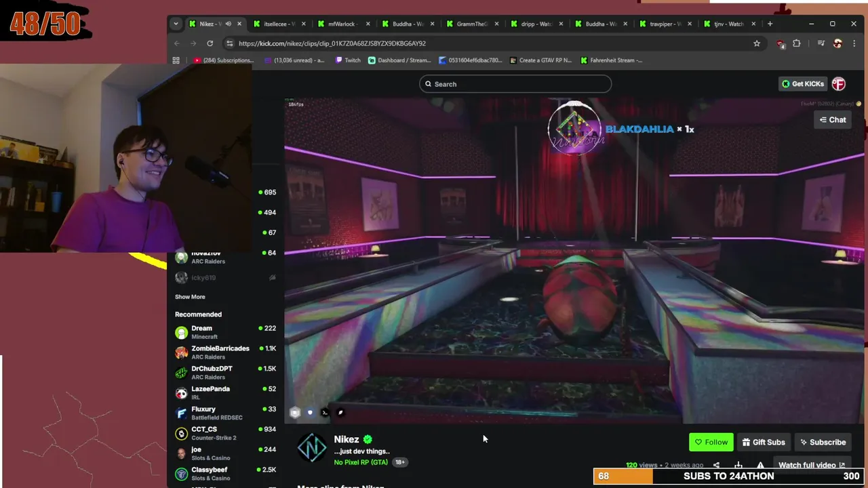Go forward to the next page
The image size is (868, 488).
pyautogui.click(x=193, y=43)
